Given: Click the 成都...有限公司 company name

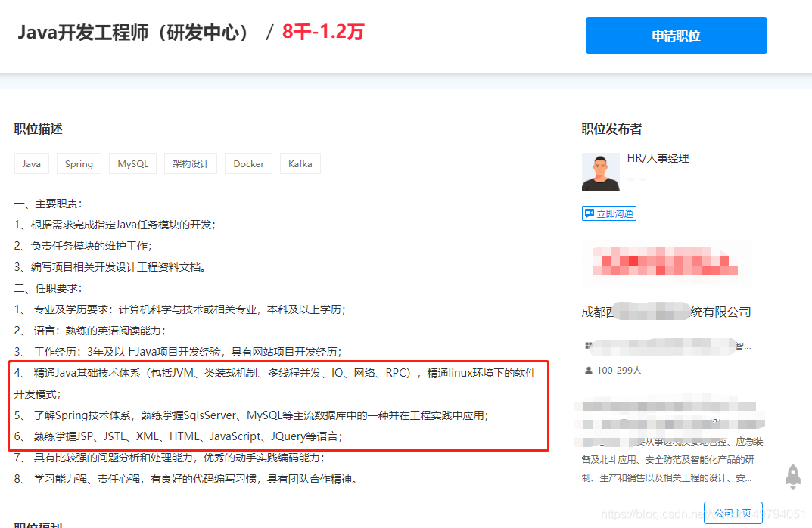Looking at the screenshot, I should [x=666, y=311].
